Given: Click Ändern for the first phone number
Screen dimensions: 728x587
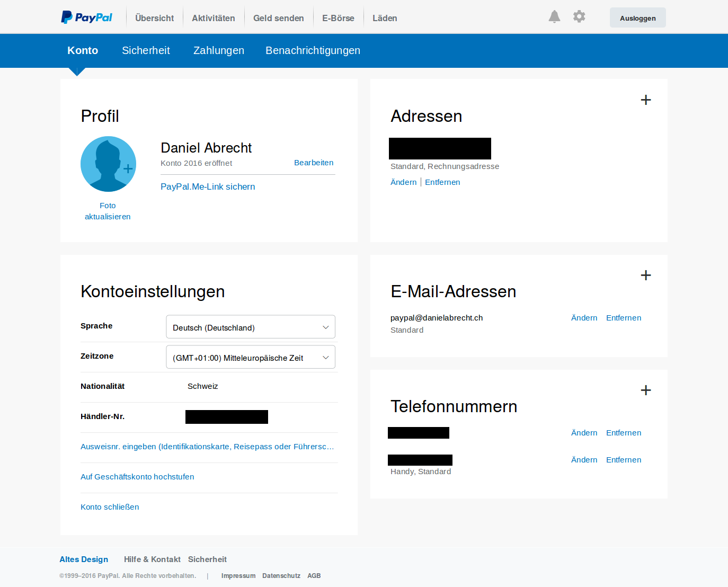Looking at the screenshot, I should 584,433.
